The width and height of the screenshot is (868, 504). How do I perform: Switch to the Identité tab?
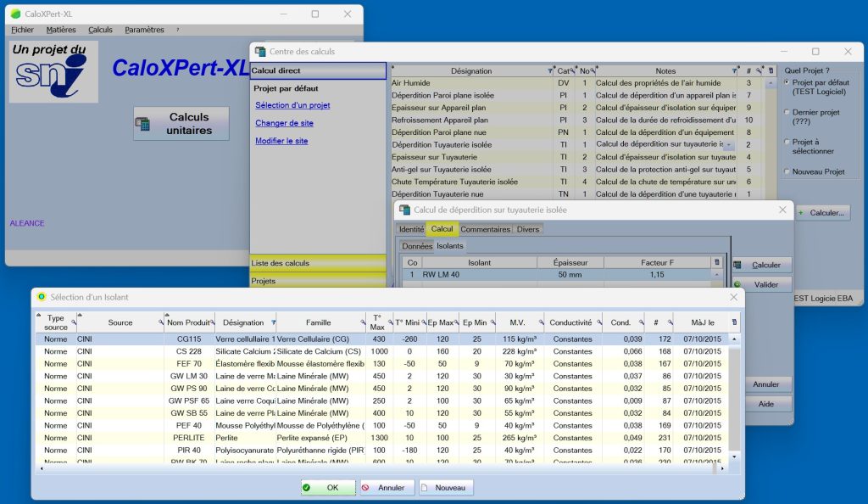tap(411, 229)
